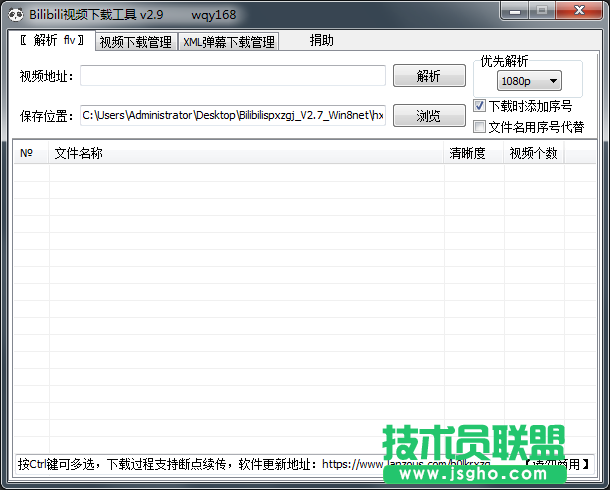Focus the 视频地址 input field
The image size is (610, 490).
233,75
